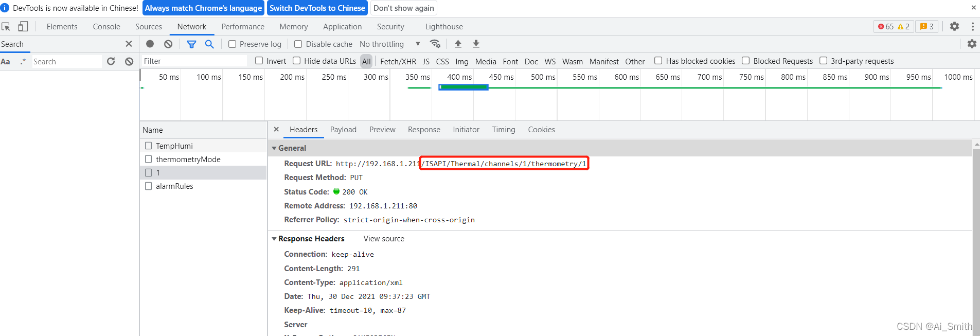Close the request details pane
The image size is (980, 336).
[x=276, y=130]
